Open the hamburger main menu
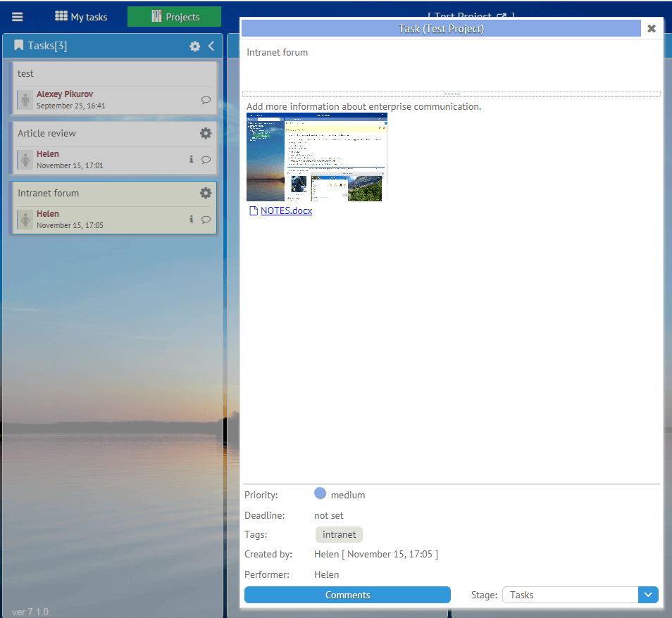Screen dimensions: 672x618 pyautogui.click(x=18, y=17)
